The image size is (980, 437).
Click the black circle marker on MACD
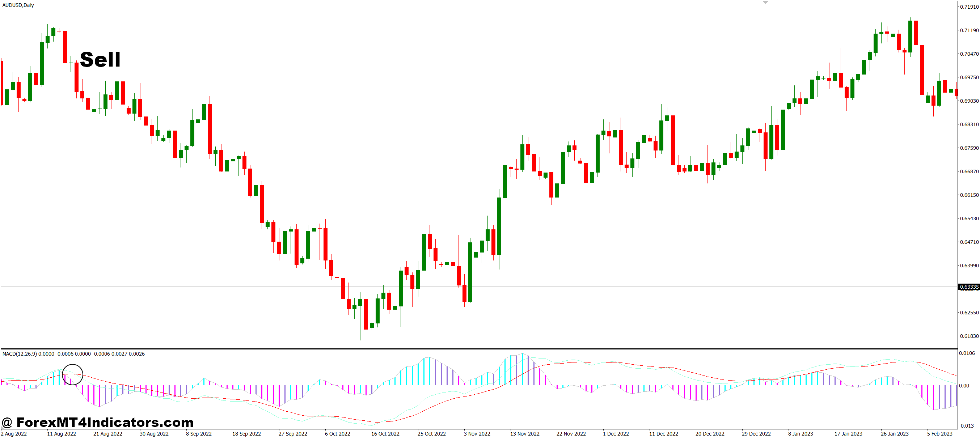coord(72,374)
